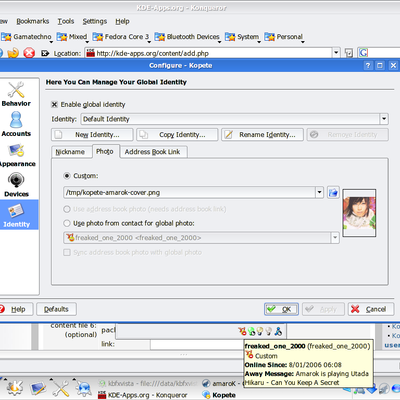Image resolution: width=400 pixels, height=400 pixels.
Task: Click the Rename Identity button
Action: point(262,135)
